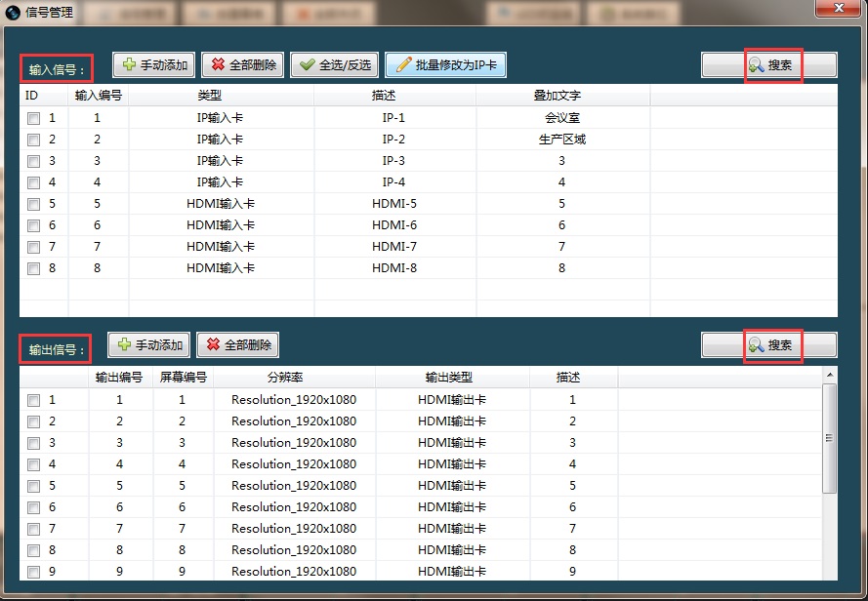Viewport: 868px width, 601px height.
Task: Enable checkbox for output row 3
Action: click(x=33, y=443)
